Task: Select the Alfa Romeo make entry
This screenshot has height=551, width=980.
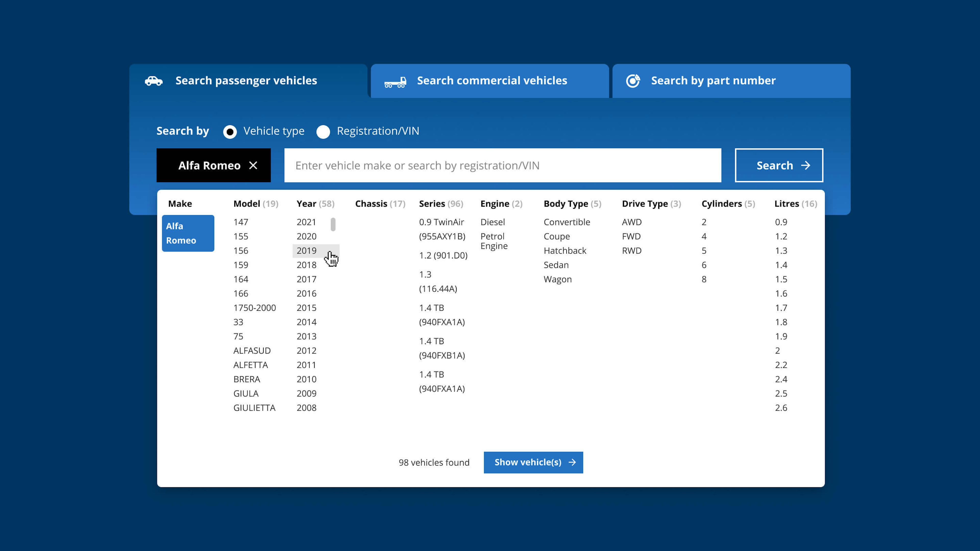Action: click(x=188, y=233)
